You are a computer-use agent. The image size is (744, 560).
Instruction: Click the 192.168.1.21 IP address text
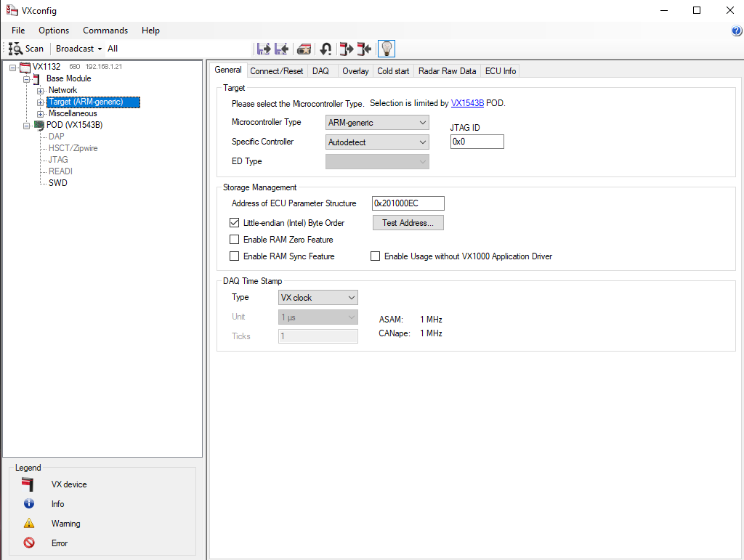(103, 67)
